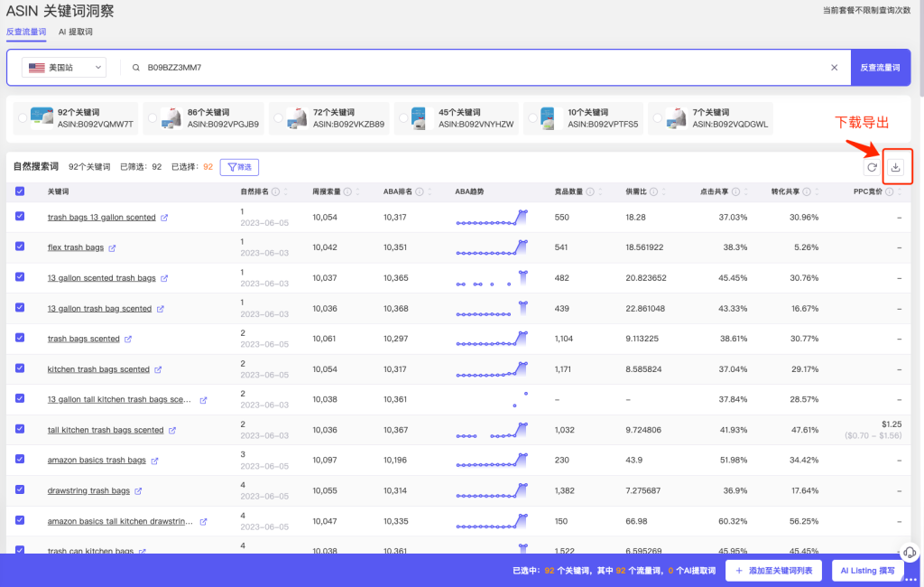Click the download export icon
924x587 pixels.
click(x=895, y=168)
